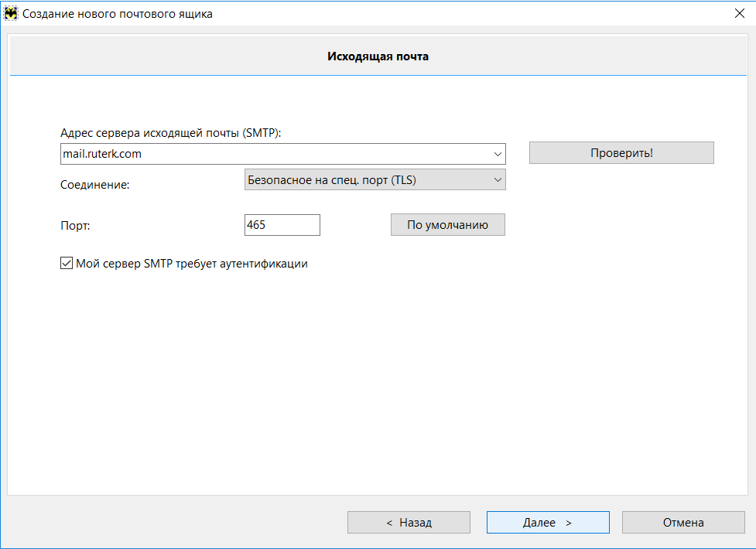This screenshot has width=756, height=549.
Task: Expand the SMTP server address dropdown arrow
Action: coord(498,154)
